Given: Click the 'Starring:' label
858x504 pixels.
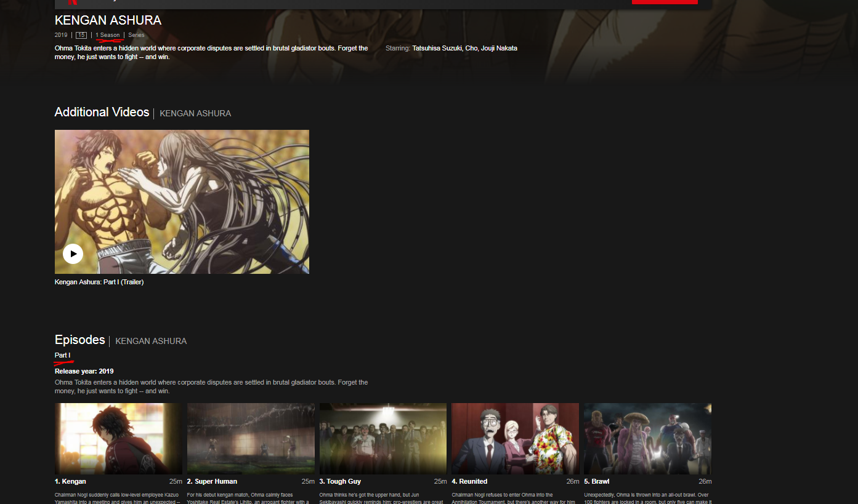Looking at the screenshot, I should click(x=398, y=48).
